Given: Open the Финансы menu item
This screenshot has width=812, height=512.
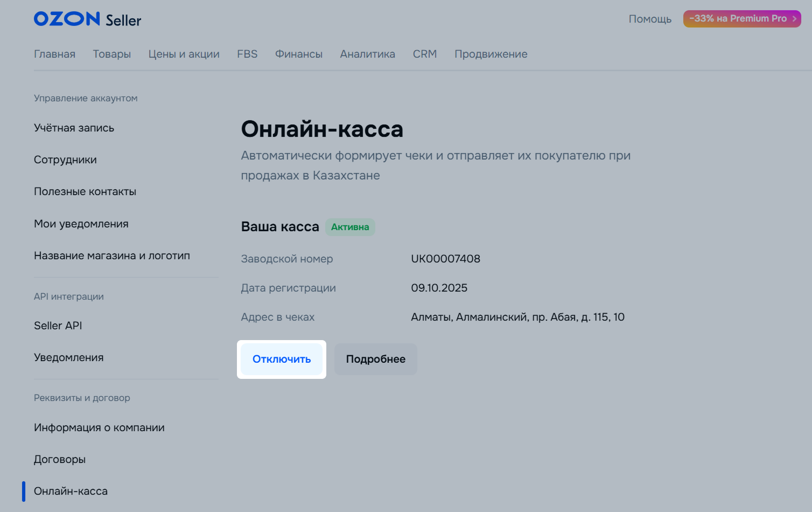Looking at the screenshot, I should [x=298, y=54].
